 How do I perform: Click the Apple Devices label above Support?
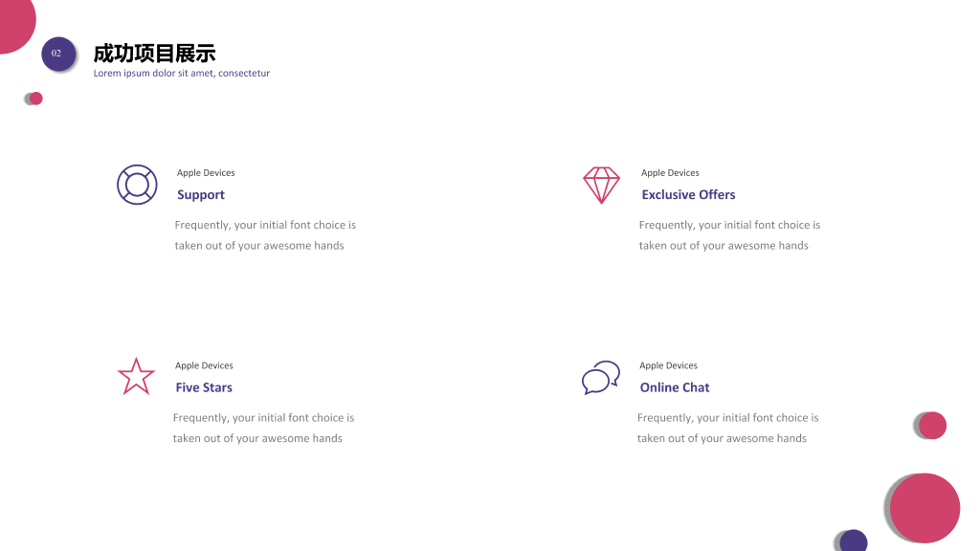coord(206,172)
